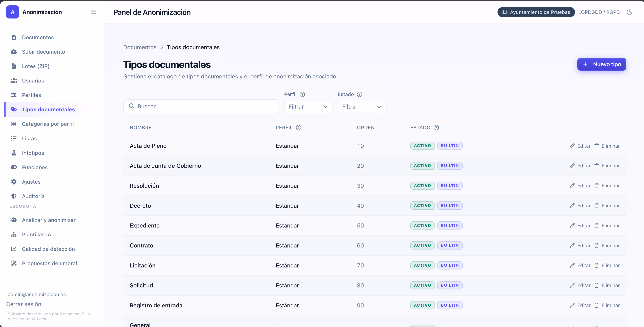Click Cerrar sesión link
644x327 pixels.
click(x=24, y=304)
